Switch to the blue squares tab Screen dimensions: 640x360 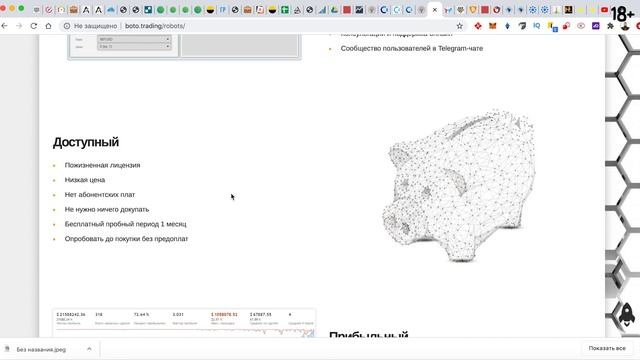pyautogui.click(x=148, y=10)
